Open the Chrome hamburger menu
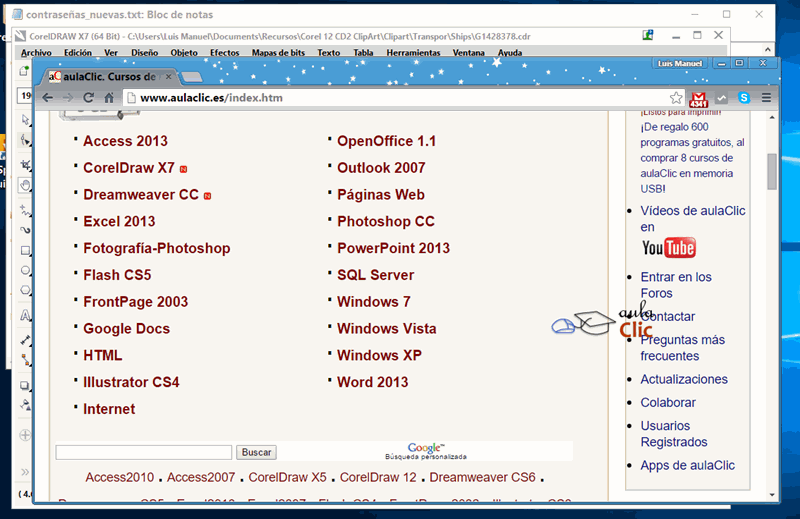Image resolution: width=800 pixels, height=519 pixels. 766,98
